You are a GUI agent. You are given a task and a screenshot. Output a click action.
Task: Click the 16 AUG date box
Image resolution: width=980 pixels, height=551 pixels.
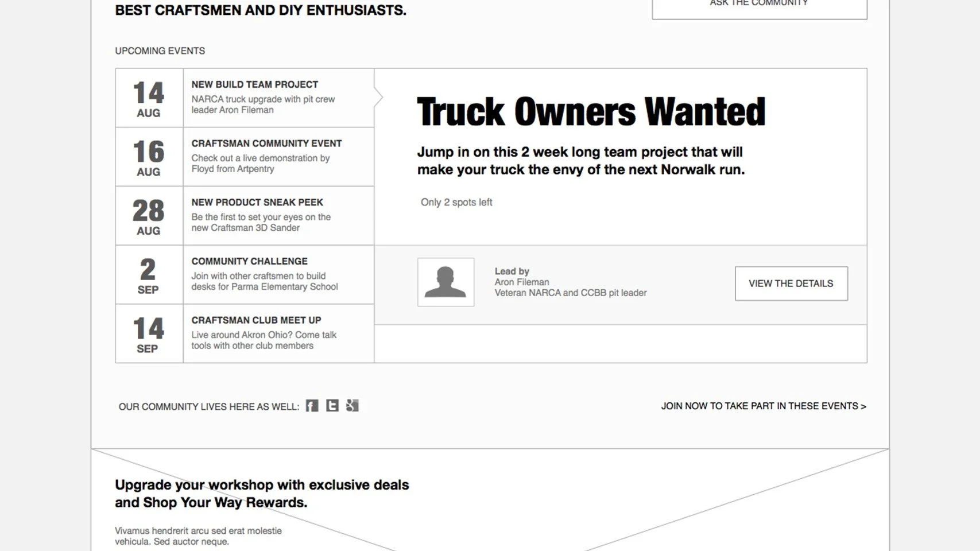[149, 157]
